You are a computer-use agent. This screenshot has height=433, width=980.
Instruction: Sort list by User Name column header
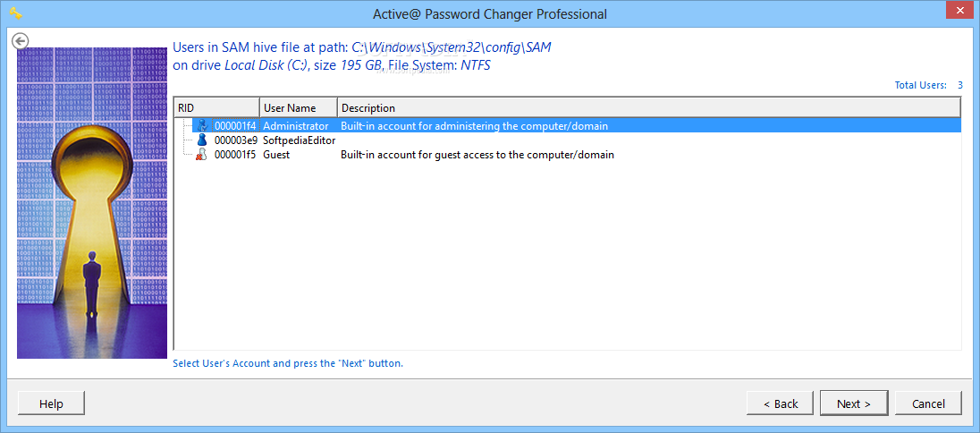(298, 107)
